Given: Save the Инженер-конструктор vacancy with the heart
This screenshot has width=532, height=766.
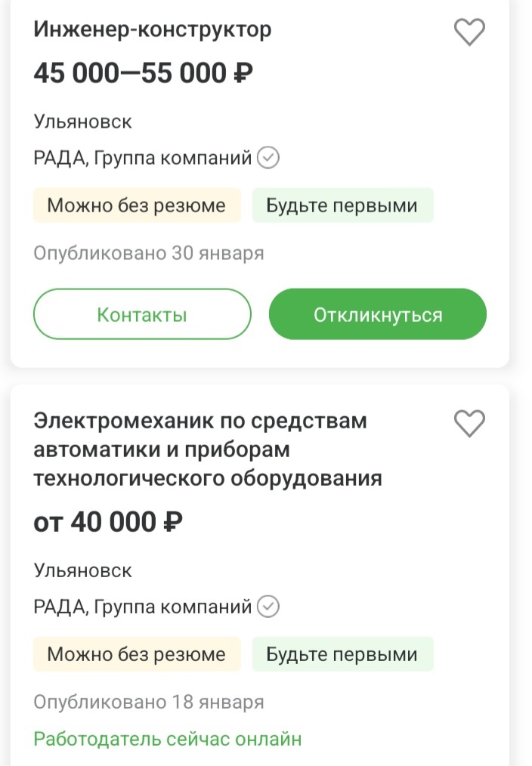Looking at the screenshot, I should [469, 32].
